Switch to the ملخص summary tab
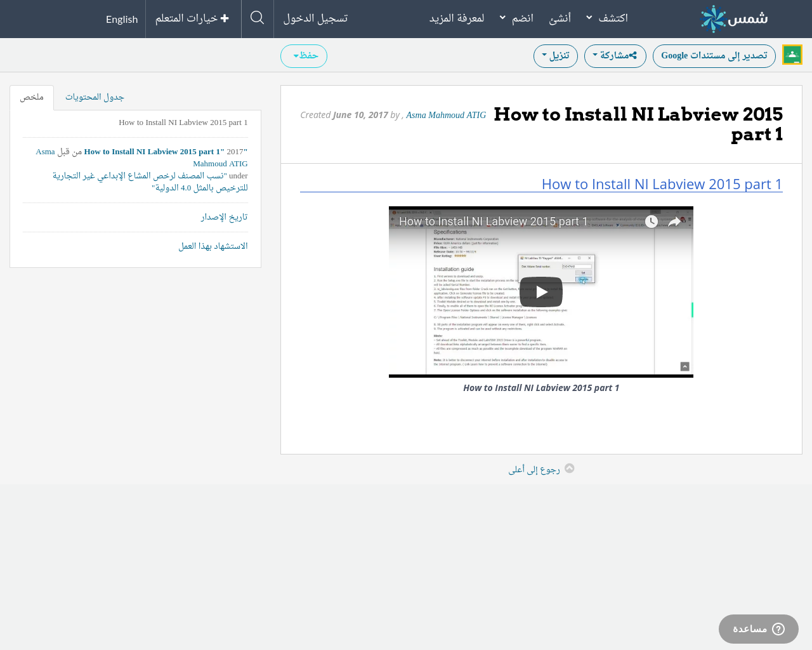This screenshot has width=812, height=650. (x=32, y=97)
